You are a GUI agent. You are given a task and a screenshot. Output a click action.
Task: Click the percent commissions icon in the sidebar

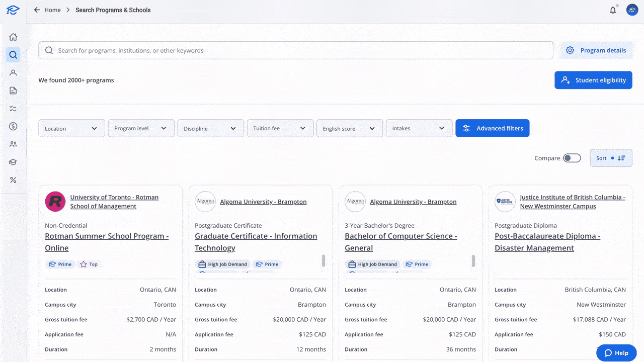13,179
